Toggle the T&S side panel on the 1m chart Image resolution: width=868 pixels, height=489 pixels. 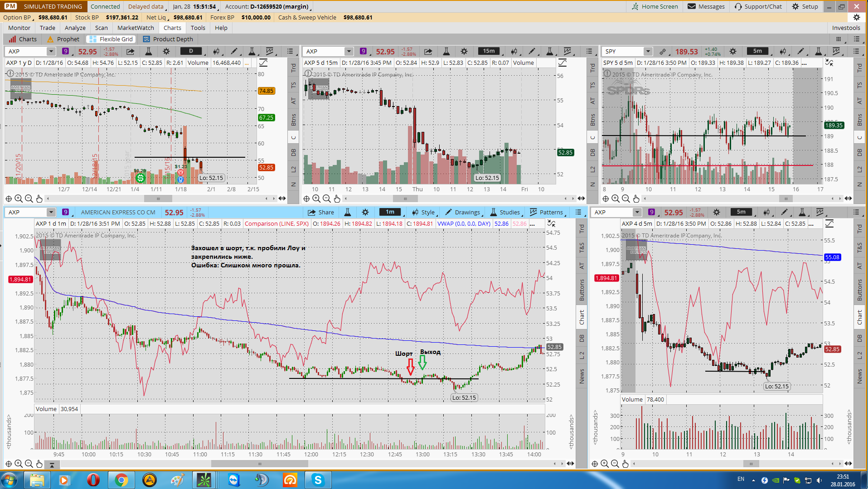[x=582, y=247]
